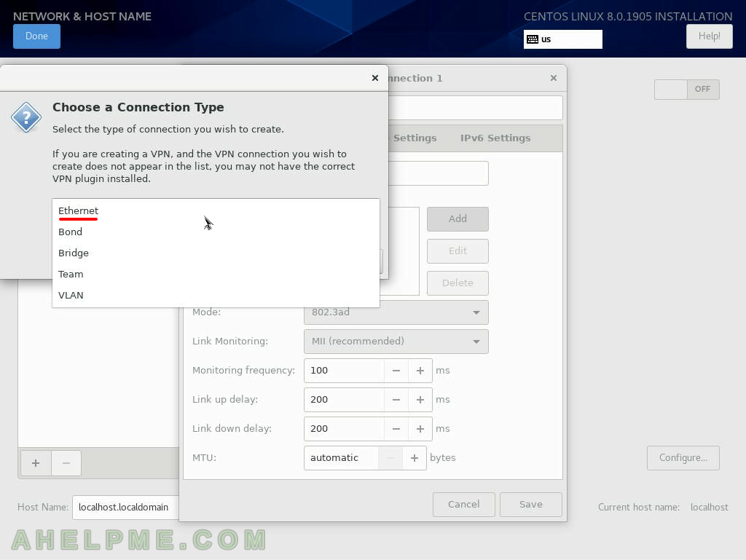Select Ethernet connection type

(216, 210)
